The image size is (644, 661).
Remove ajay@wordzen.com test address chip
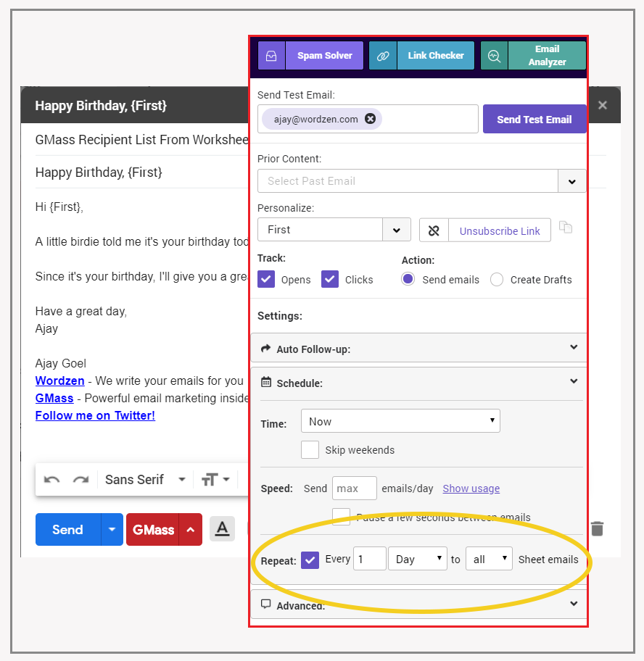(371, 119)
